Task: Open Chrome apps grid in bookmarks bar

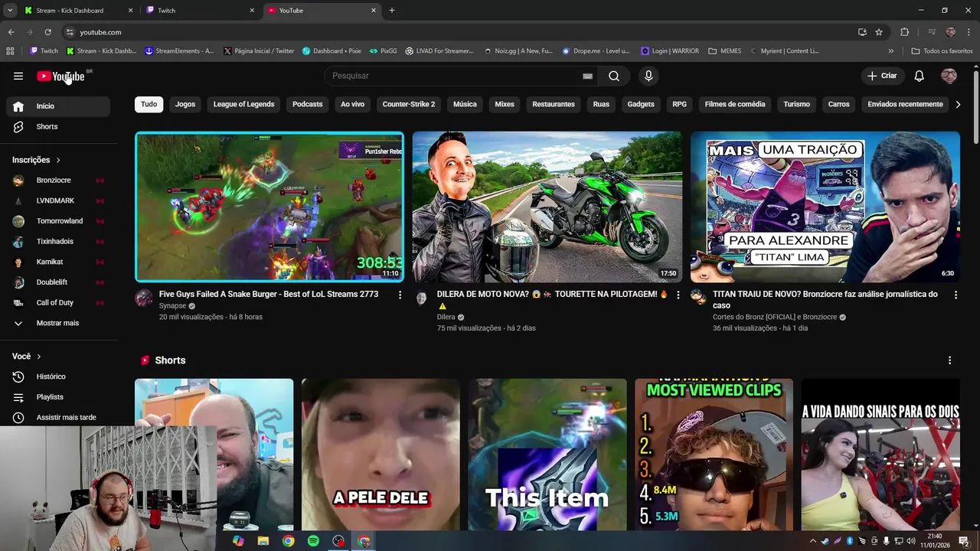Action: pyautogui.click(x=10, y=51)
